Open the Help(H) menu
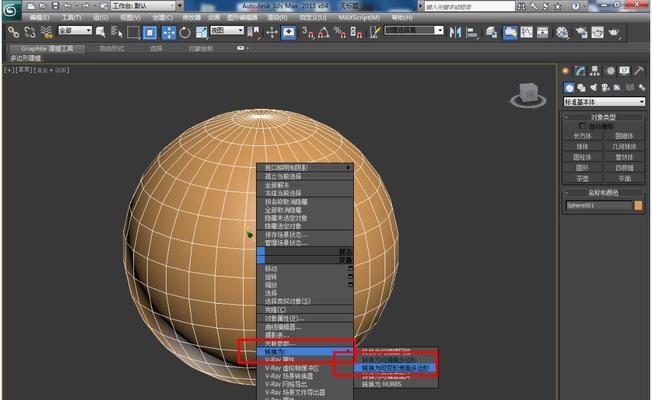Screen dimensions: 652x400 (402, 17)
